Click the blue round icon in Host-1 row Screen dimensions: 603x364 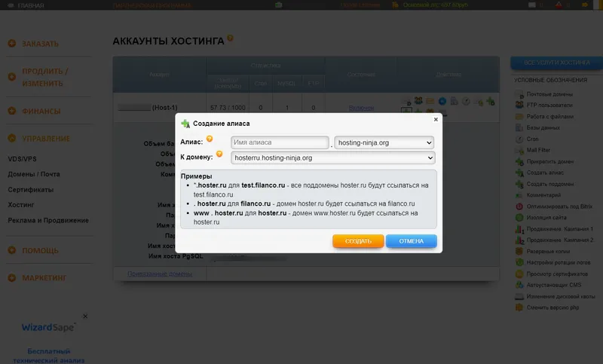[x=442, y=102]
